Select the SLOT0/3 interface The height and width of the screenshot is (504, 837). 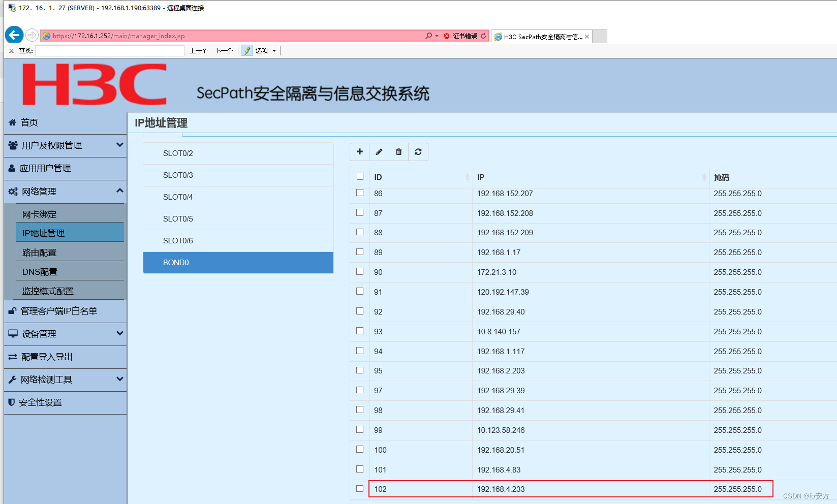pos(238,175)
